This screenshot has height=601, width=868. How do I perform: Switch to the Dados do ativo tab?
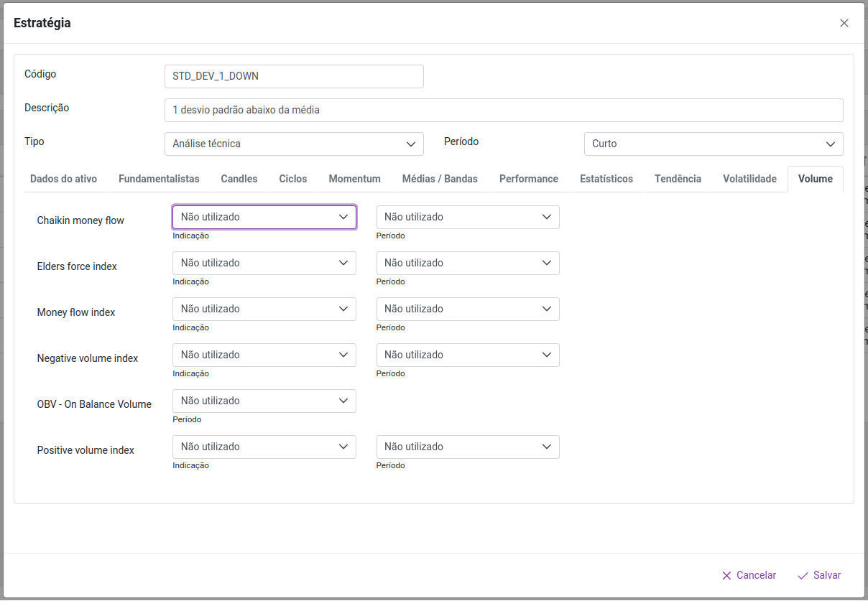(x=63, y=179)
